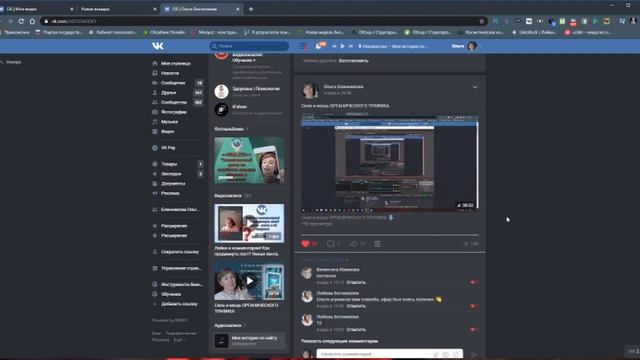Open the notifications bell in VK header
This screenshot has height=360, width=640.
tap(318, 47)
